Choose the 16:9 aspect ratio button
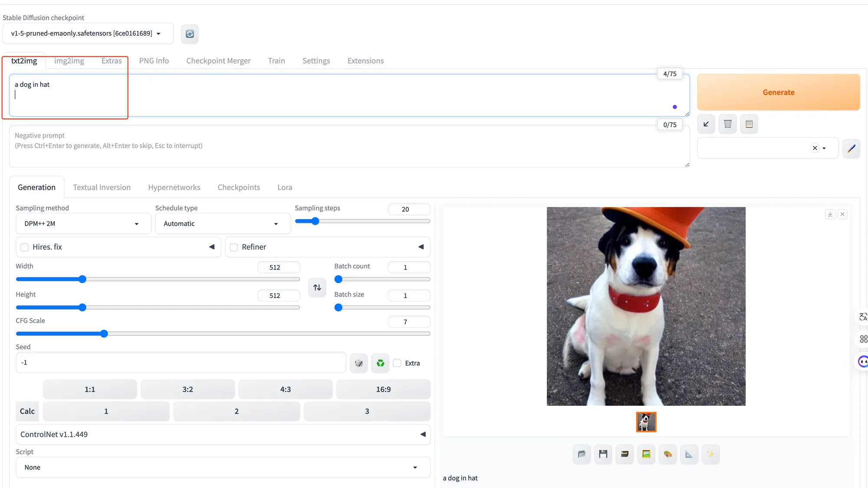The width and height of the screenshot is (868, 488). (383, 389)
